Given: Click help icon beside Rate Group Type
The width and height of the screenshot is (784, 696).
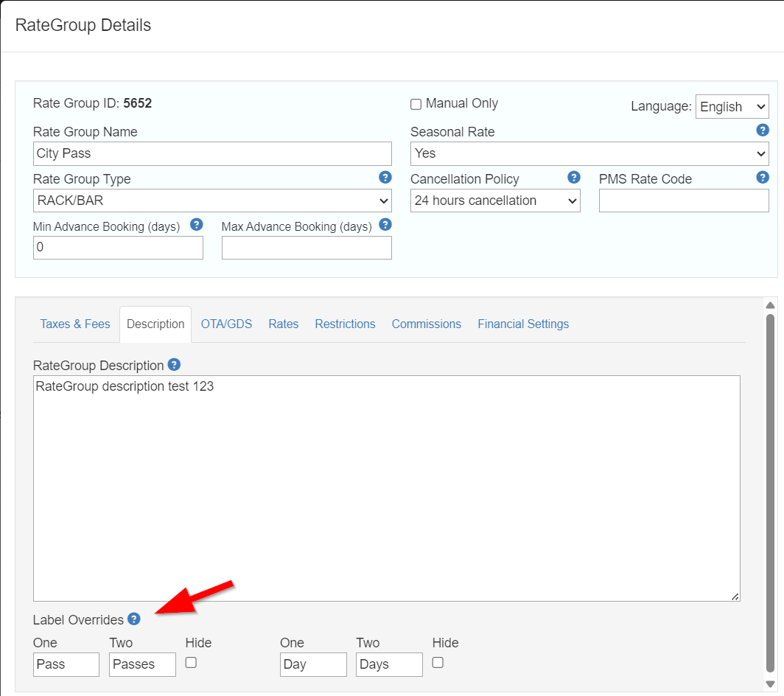Looking at the screenshot, I should 385,178.
